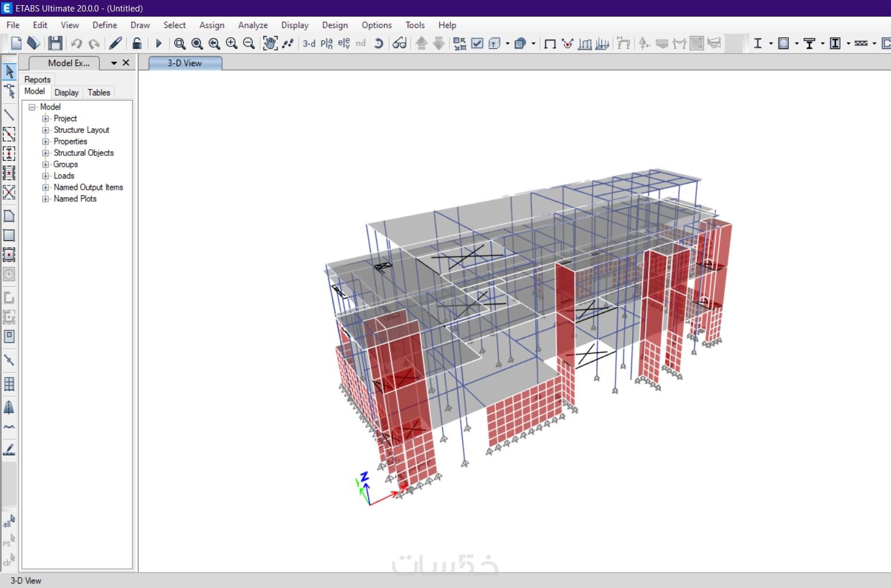The width and height of the screenshot is (891, 588).
Task: Close the Model Explorer panel
Action: coord(126,63)
